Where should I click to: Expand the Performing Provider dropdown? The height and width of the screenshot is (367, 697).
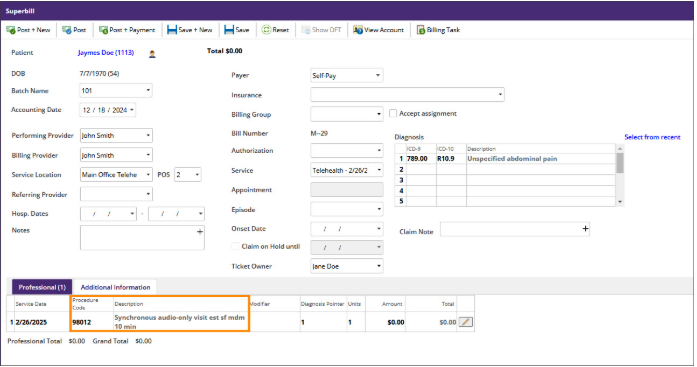148,136
